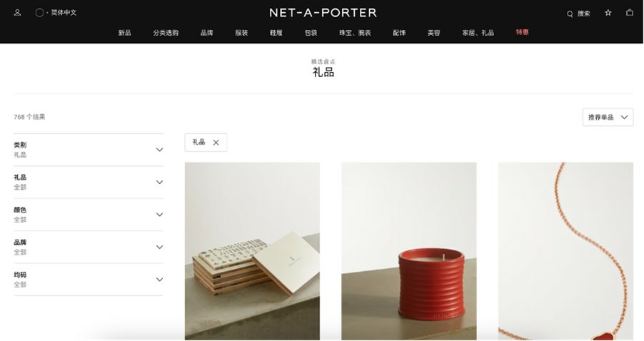This screenshot has height=341, width=644.
Task: Remove the 礼品 filter with the X
Action: tap(216, 143)
